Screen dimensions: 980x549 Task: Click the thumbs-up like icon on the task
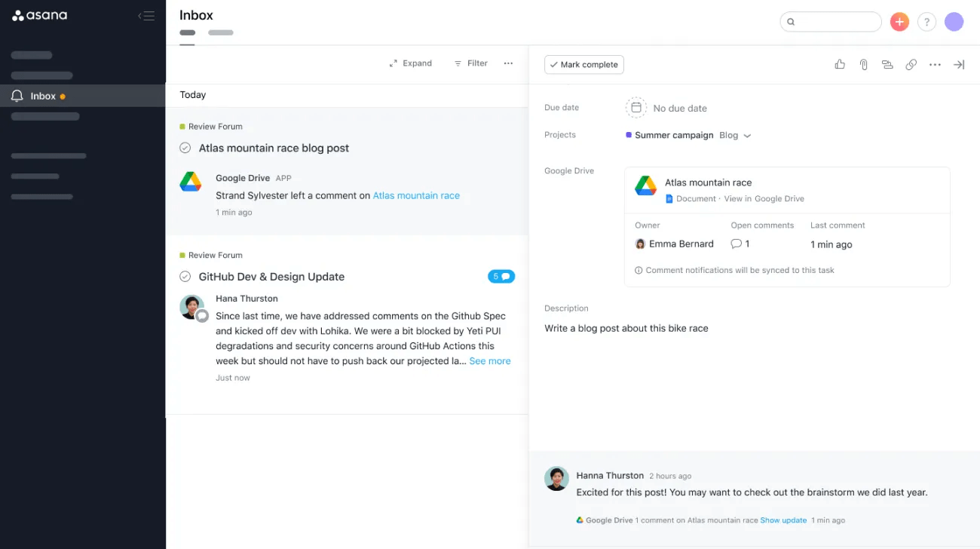coord(839,64)
